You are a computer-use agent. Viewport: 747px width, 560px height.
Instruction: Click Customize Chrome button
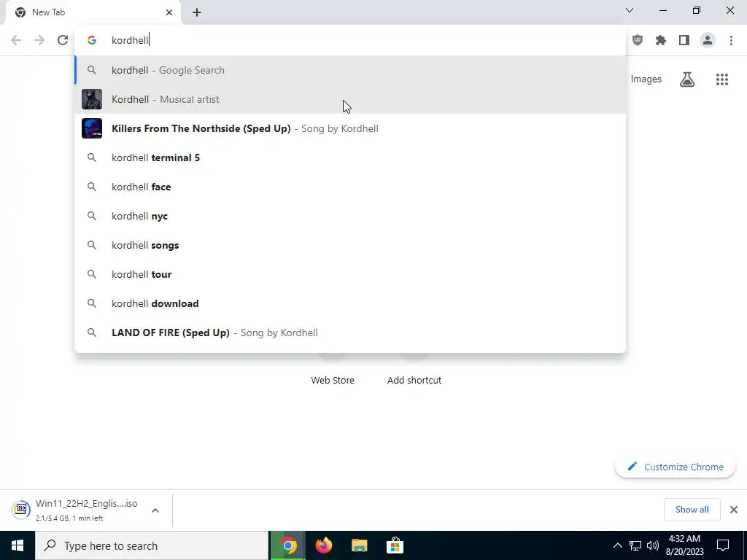pos(675,467)
